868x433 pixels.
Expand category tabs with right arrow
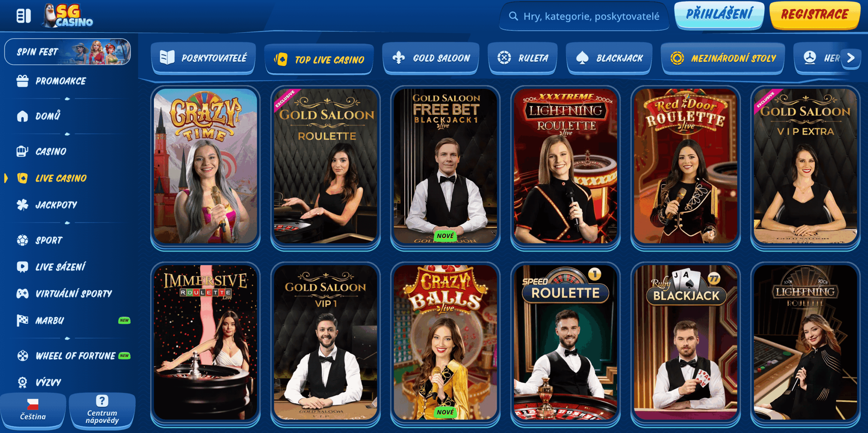850,58
